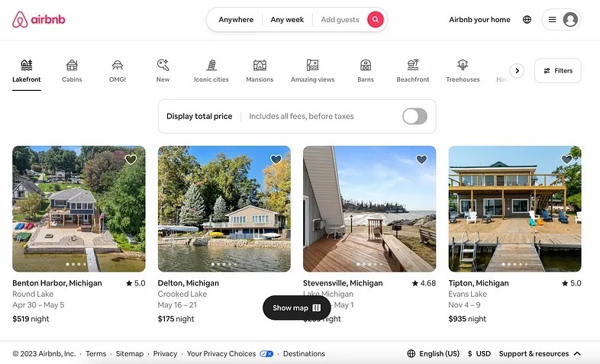
Task: Click the red search magnifier button
Action: coord(375,20)
